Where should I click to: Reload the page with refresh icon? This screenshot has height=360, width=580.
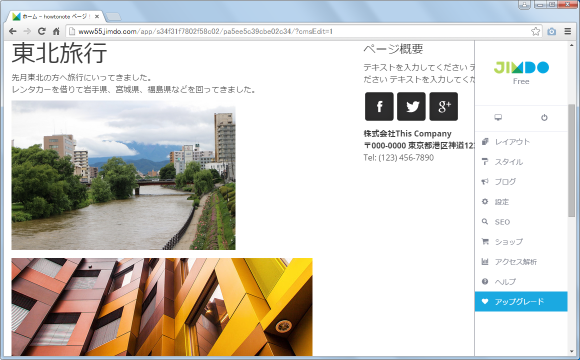coord(42,31)
